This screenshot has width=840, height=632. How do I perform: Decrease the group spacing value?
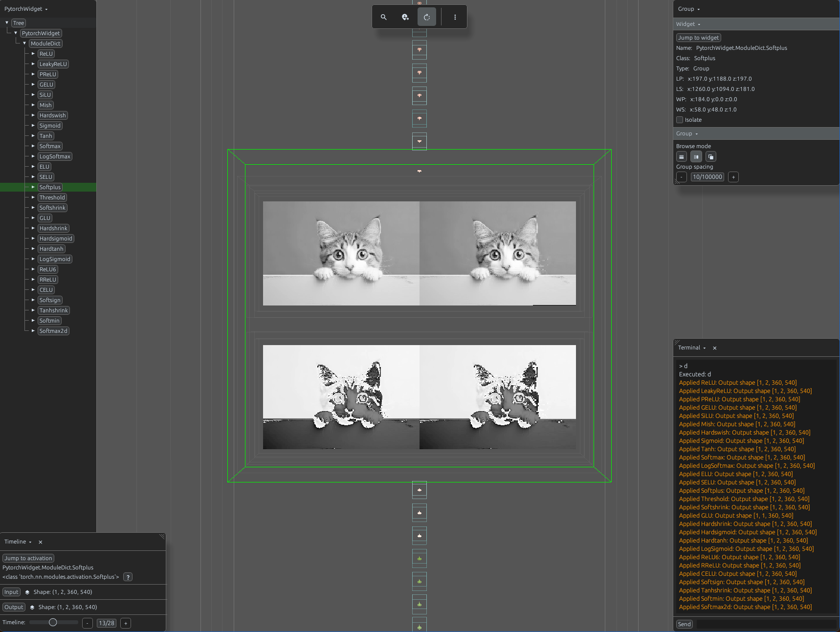pos(682,177)
